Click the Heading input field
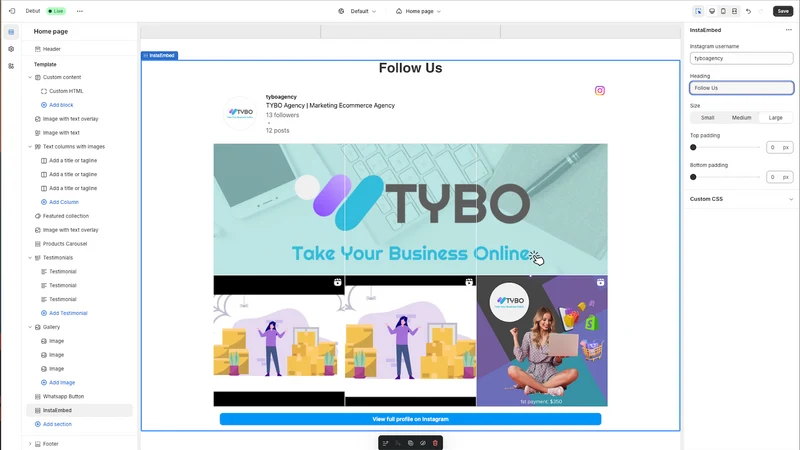This screenshot has width=800, height=450. [x=741, y=88]
